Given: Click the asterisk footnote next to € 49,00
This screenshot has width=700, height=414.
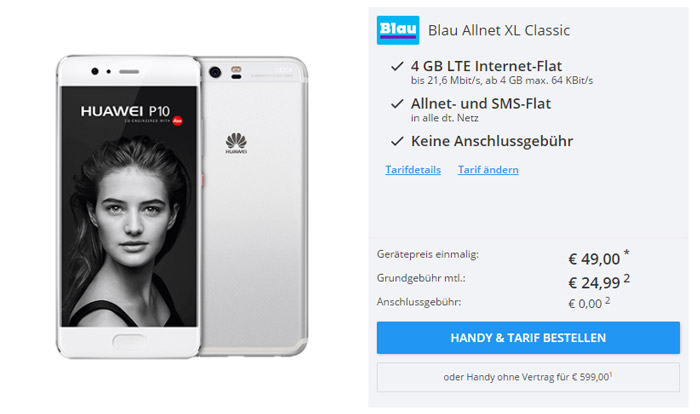Looking at the screenshot, I should pos(626,253).
